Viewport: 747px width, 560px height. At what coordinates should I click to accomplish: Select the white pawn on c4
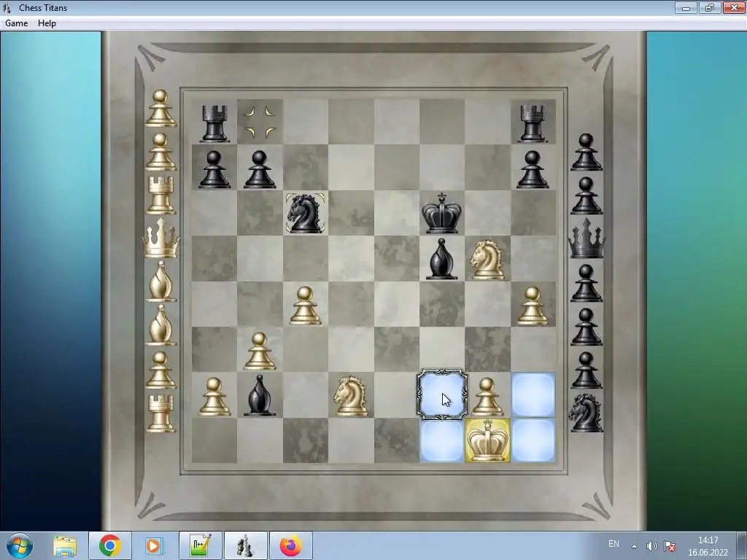pyautogui.click(x=306, y=306)
